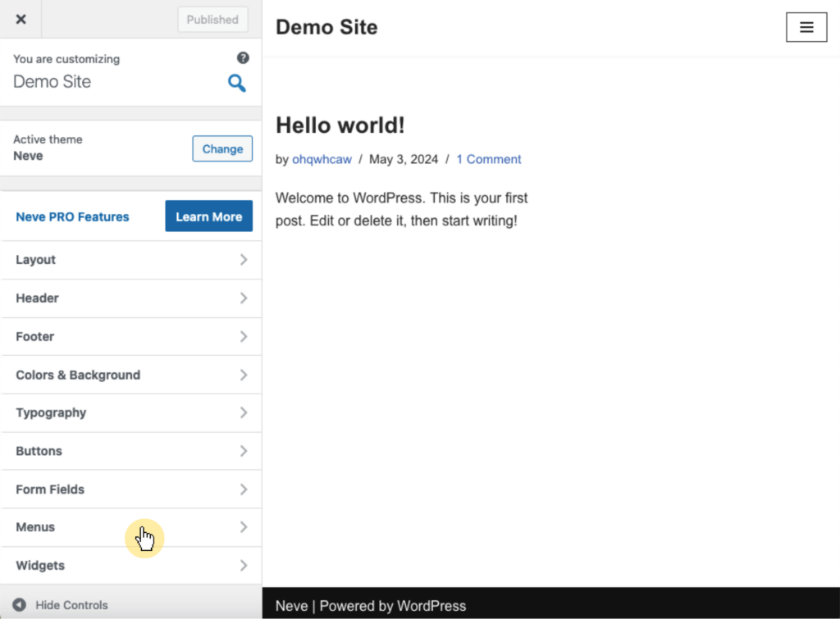
Task: Open the help question mark icon
Action: (243, 58)
